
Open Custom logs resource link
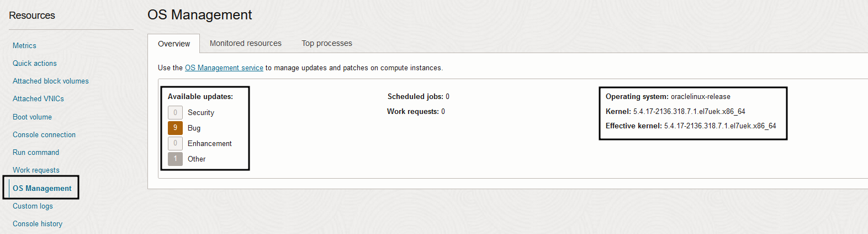(33, 206)
